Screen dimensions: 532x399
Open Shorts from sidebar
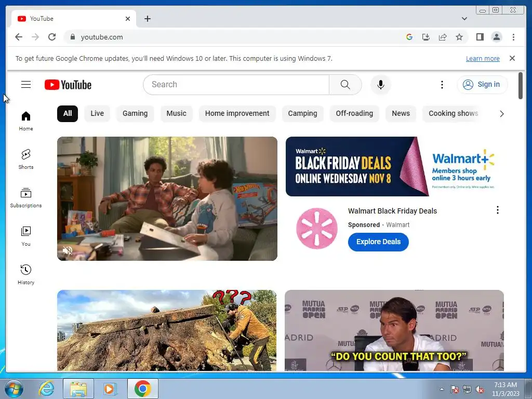tap(26, 159)
